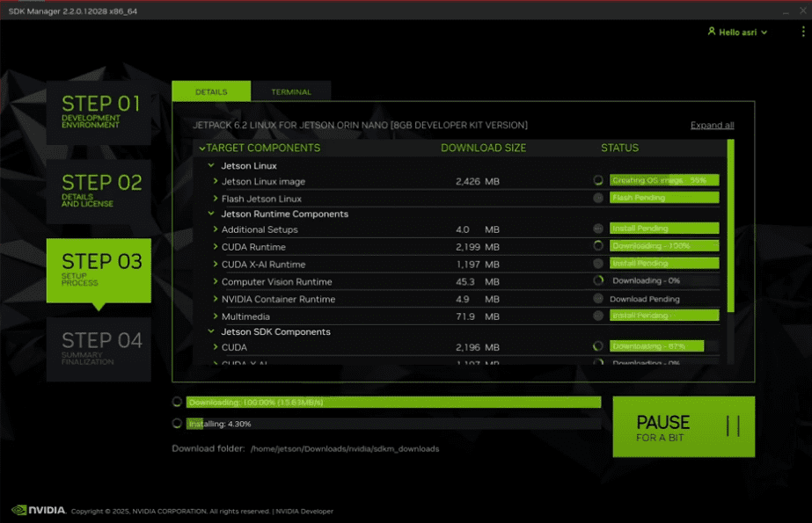Expand the CUDA Runtime component entry
This screenshot has width=812, height=523.
(x=217, y=247)
